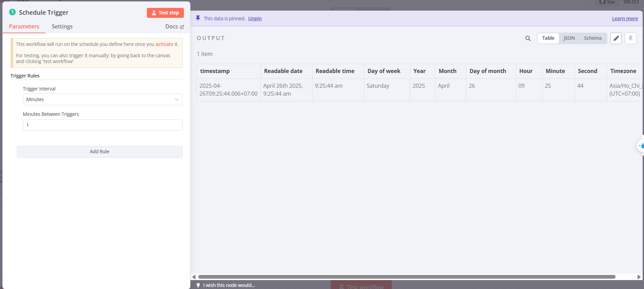Open the Learn more link
This screenshot has height=289, width=644.
coord(625,19)
